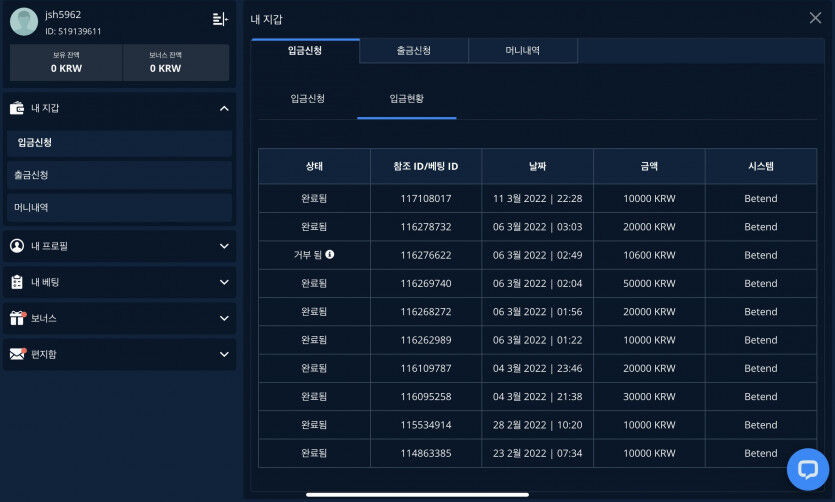Viewport: 835px width, 502px height.
Task: Click date 06 3월 2022 | 02:04
Action: 537,283
